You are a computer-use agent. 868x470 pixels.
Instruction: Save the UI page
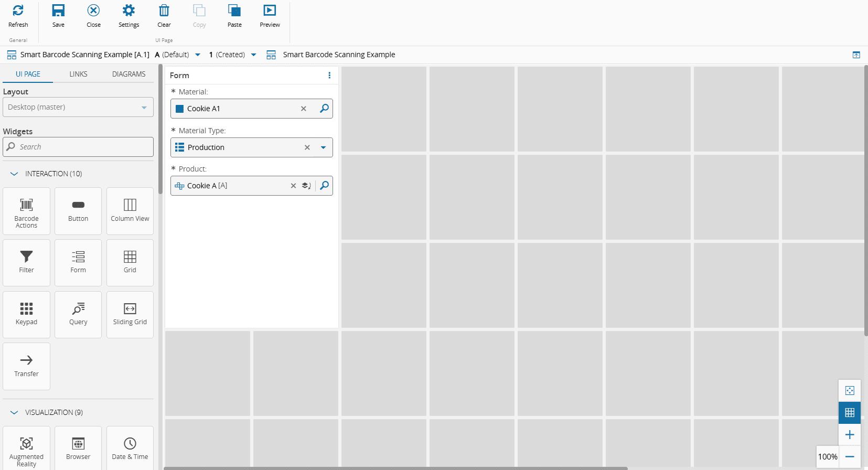click(58, 16)
